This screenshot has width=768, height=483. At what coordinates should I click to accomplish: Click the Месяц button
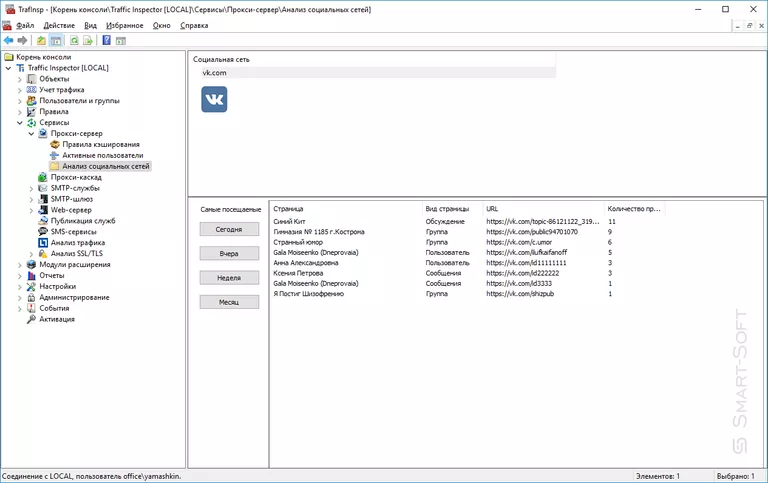click(x=229, y=302)
